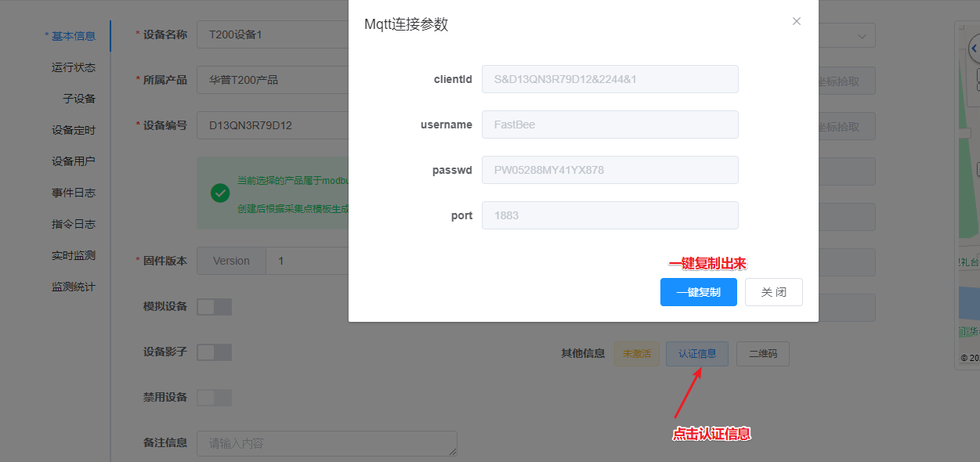Viewport: 980px width, 462px height.
Task: Switch to the 子设备 tab
Action: tap(79, 99)
